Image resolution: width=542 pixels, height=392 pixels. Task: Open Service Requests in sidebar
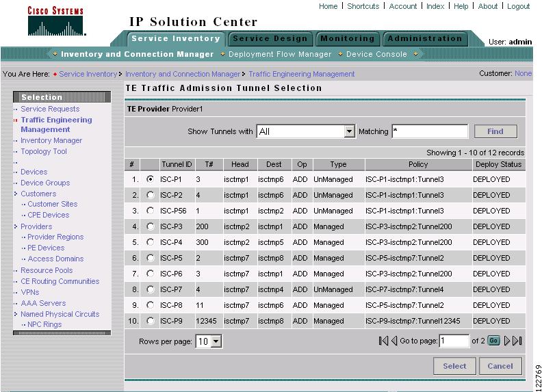[x=50, y=109]
